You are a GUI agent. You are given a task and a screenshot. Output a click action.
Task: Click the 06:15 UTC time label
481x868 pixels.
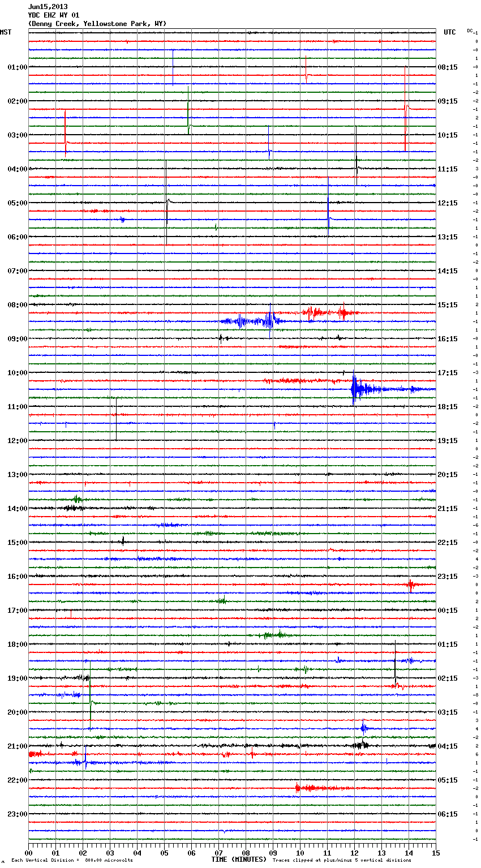(448, 814)
